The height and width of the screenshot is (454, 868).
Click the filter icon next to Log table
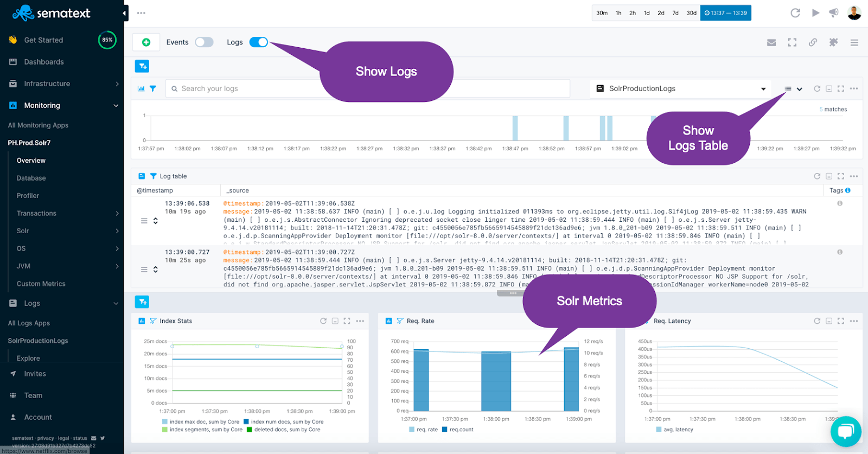pyautogui.click(x=154, y=176)
